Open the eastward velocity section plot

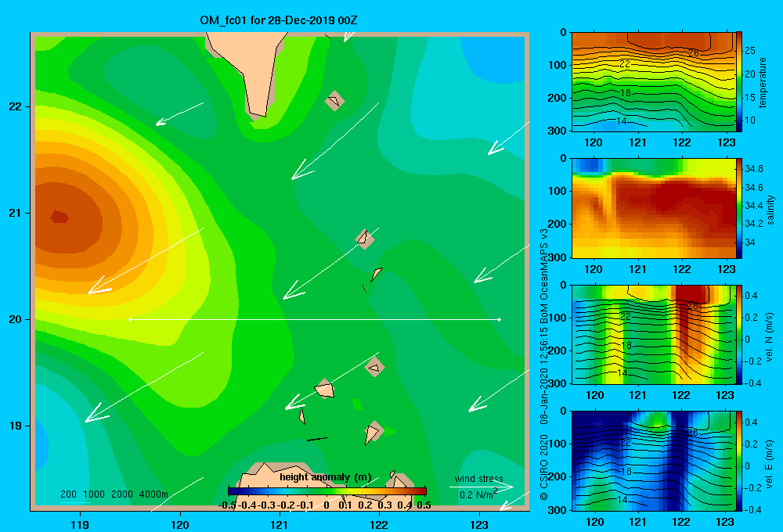pyautogui.click(x=653, y=461)
